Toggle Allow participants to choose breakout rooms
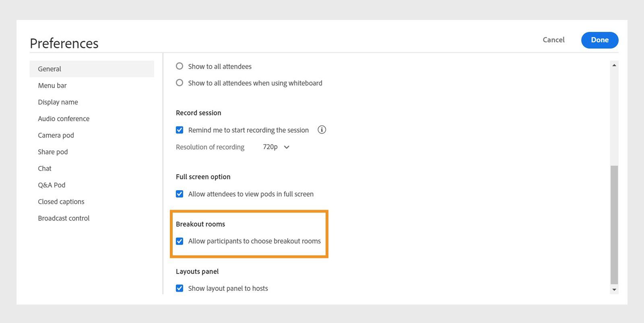The height and width of the screenshot is (323, 644). 180,241
